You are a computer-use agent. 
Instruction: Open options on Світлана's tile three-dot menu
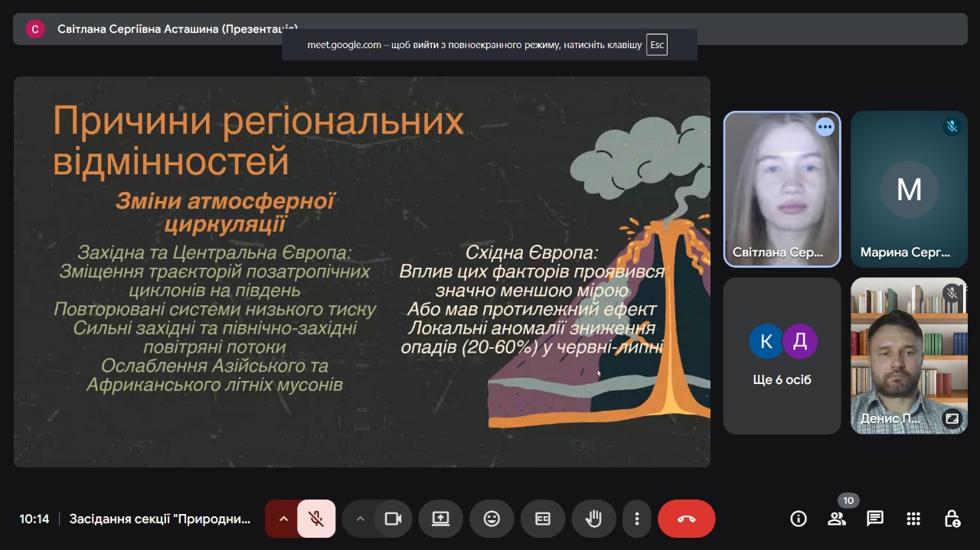tap(825, 127)
